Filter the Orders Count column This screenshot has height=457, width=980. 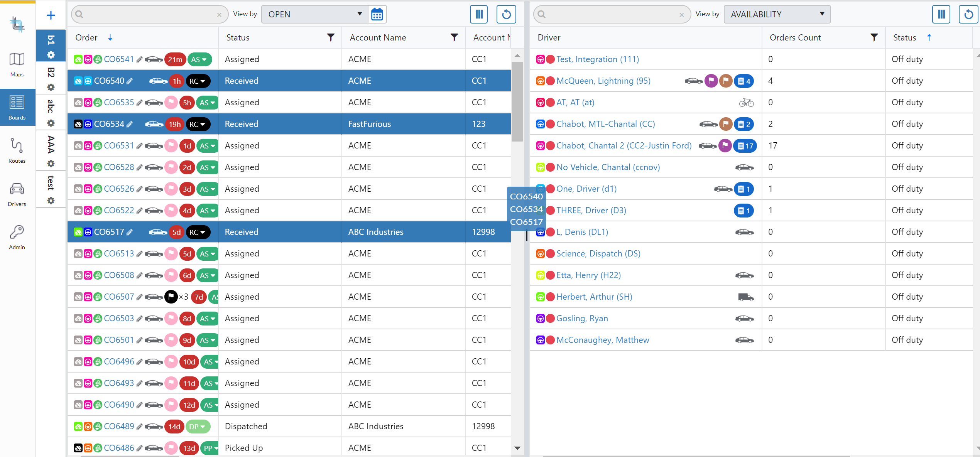tap(874, 37)
